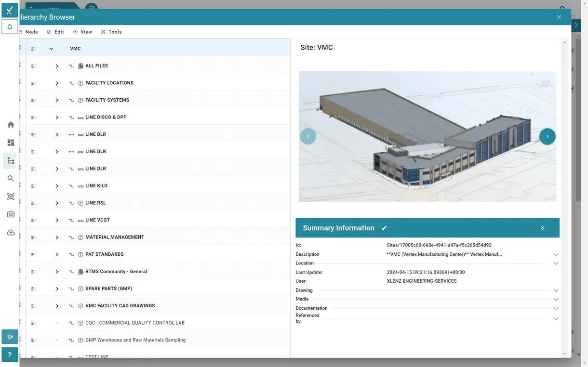588x367 pixels.
Task: Open the graduation cap training button
Action: [x=10, y=337]
